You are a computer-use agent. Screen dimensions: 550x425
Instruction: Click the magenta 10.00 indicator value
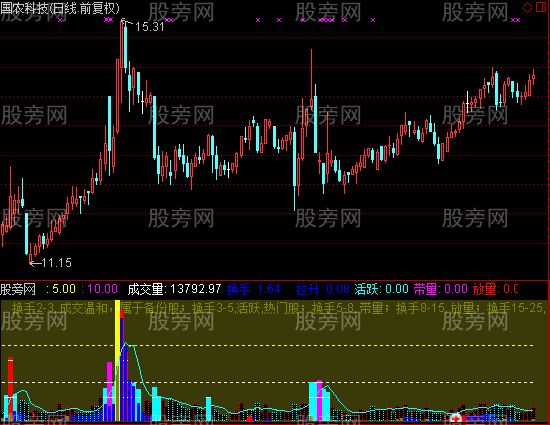point(102,289)
